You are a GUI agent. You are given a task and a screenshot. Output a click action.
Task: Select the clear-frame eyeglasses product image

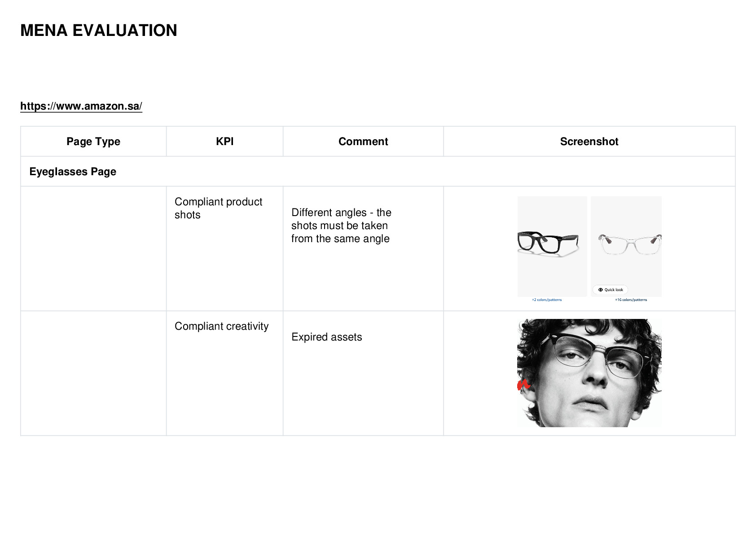point(626,246)
